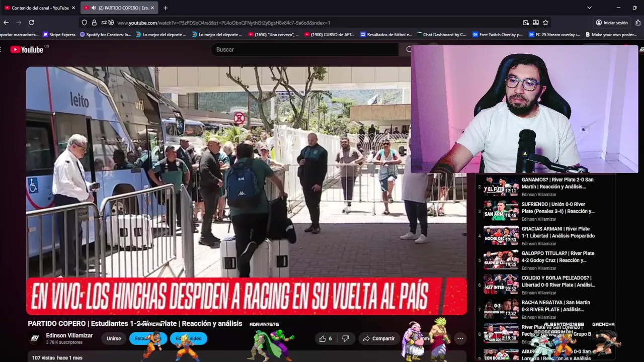This screenshot has height=362, width=644.
Task: Open the (1650) "Una cerveza" bookmark
Action: (x=274, y=35)
